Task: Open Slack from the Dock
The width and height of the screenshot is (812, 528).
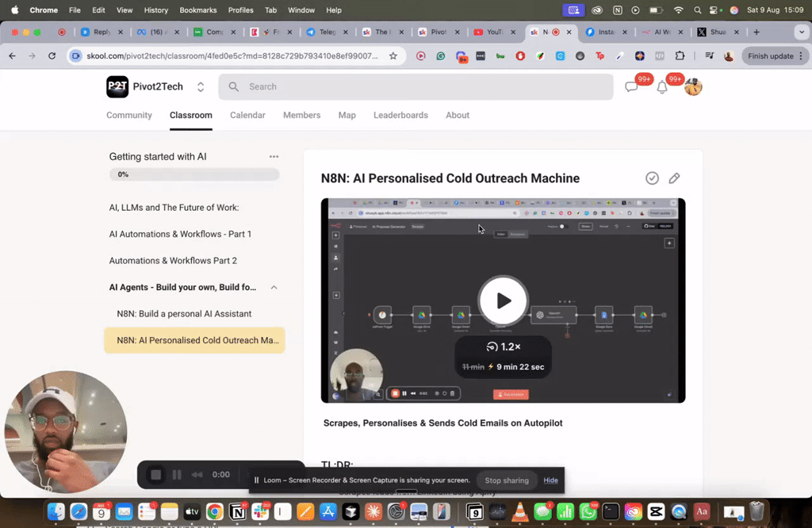Action: (260, 512)
